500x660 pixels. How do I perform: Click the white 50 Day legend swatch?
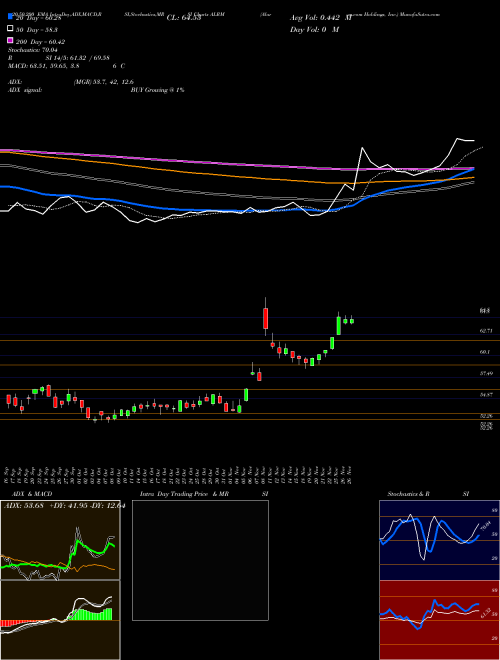point(10,29)
